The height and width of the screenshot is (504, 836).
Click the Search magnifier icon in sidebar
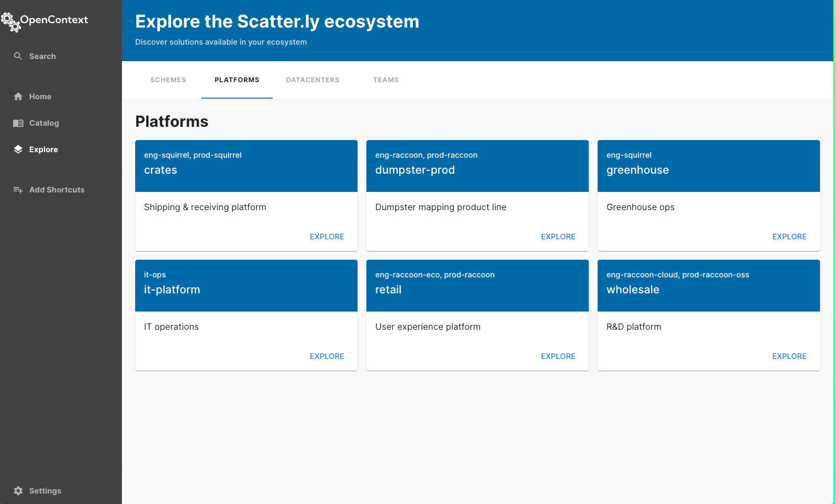click(18, 56)
